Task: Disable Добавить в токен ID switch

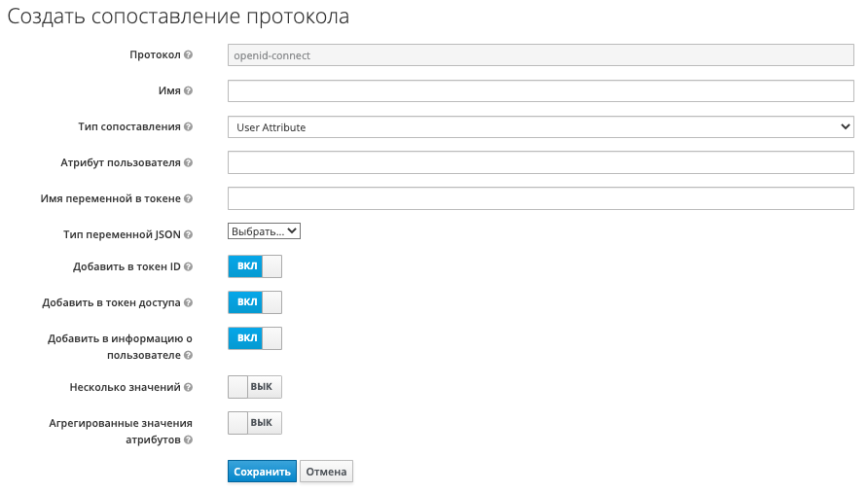Action: [x=254, y=266]
